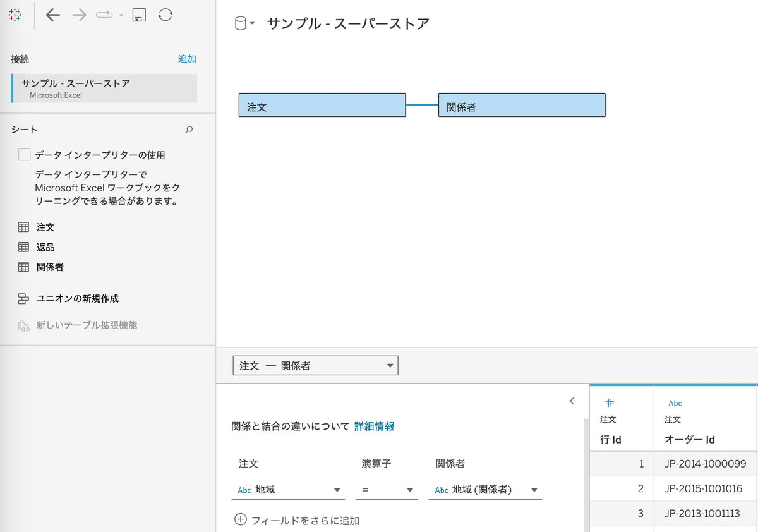The width and height of the screenshot is (758, 532).
Task: Go back with the left arrow
Action: coord(53,15)
